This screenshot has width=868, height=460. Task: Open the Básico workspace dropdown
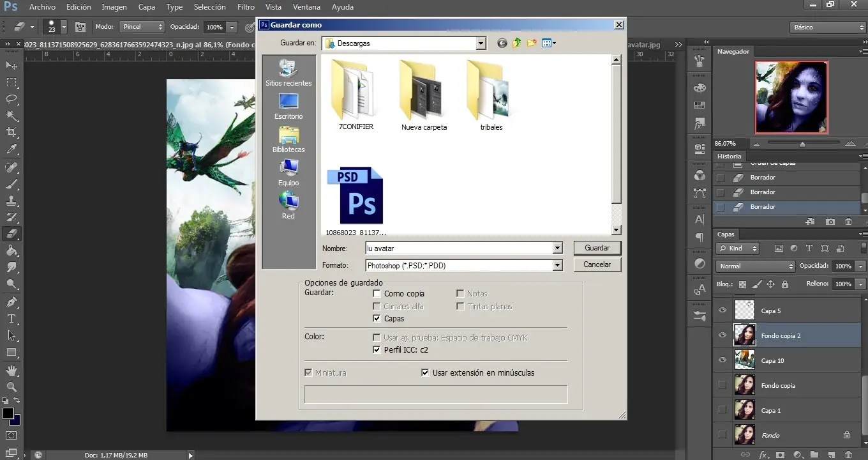[x=827, y=27]
